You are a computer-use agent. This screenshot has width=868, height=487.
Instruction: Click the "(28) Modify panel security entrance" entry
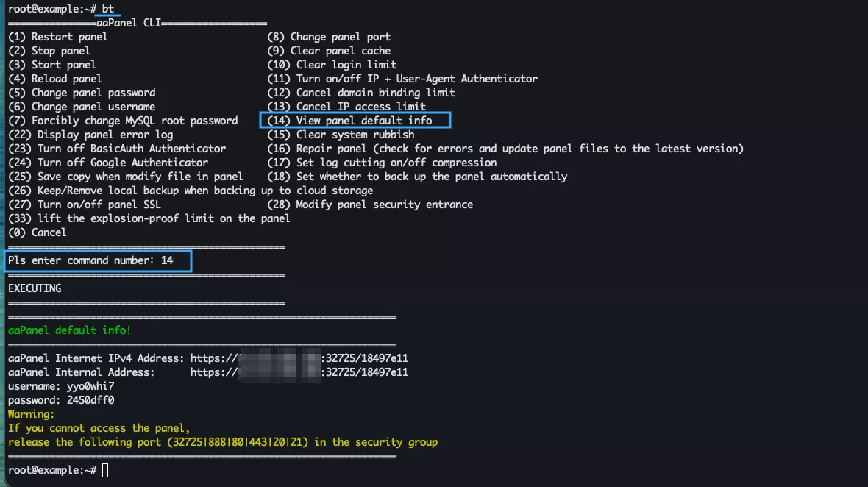370,205
